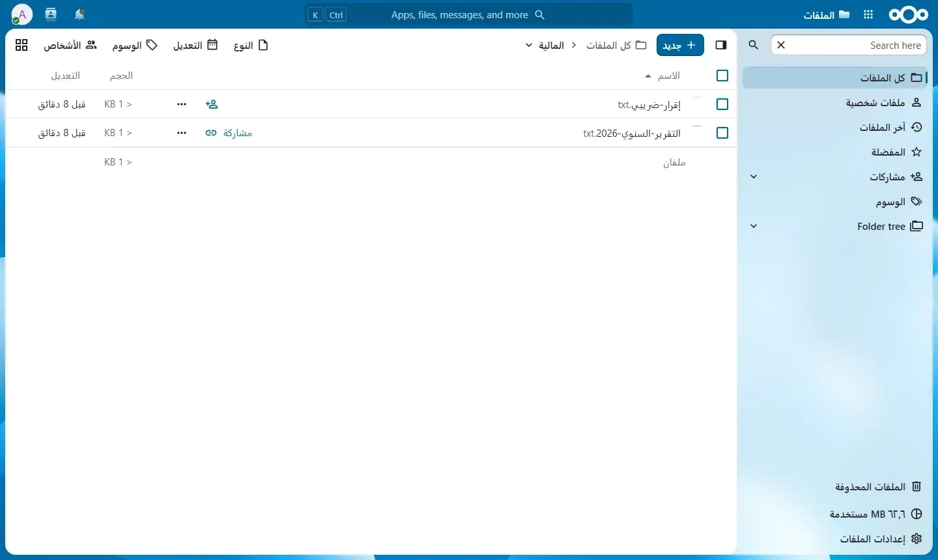Open the contacts menu icon

pos(51,14)
